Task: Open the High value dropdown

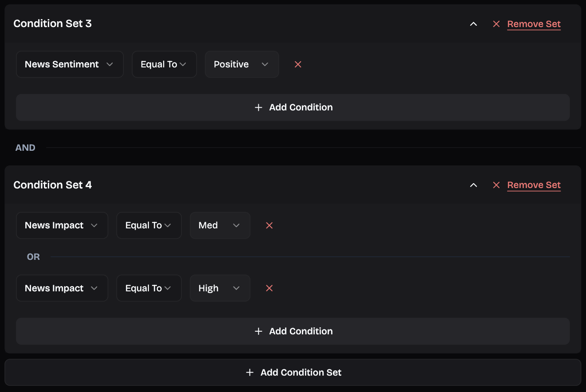Action: pos(220,288)
